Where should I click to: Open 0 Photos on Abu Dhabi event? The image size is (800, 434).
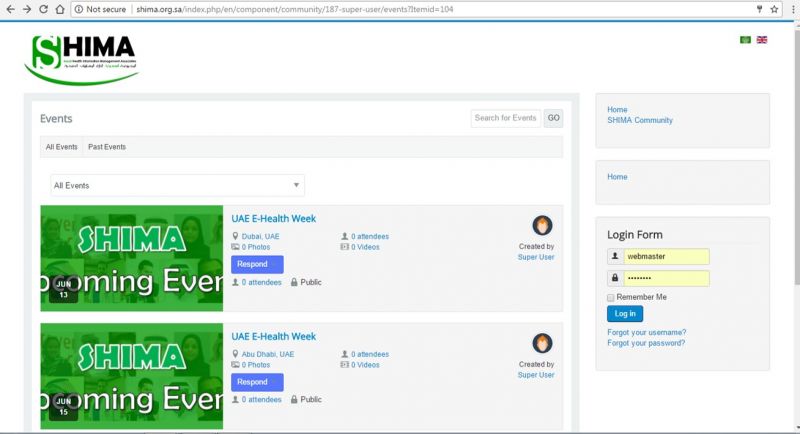point(256,365)
